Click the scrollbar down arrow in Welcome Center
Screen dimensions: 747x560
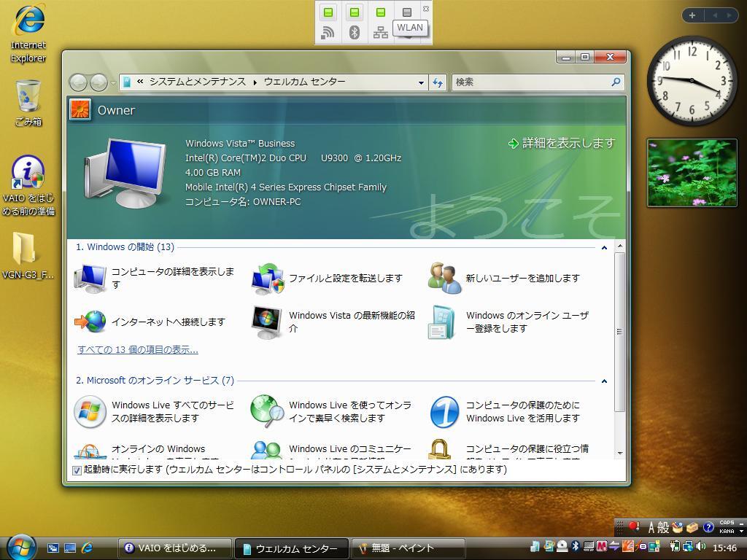point(620,454)
